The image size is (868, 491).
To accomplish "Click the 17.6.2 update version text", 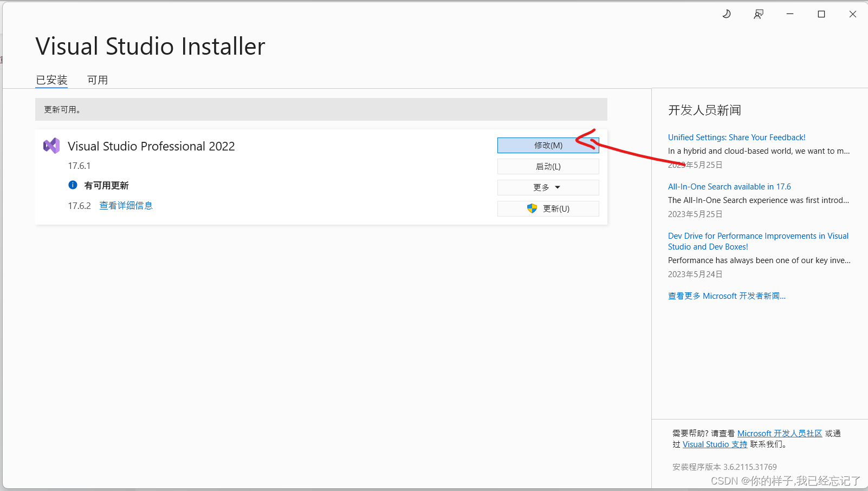I will click(x=79, y=206).
